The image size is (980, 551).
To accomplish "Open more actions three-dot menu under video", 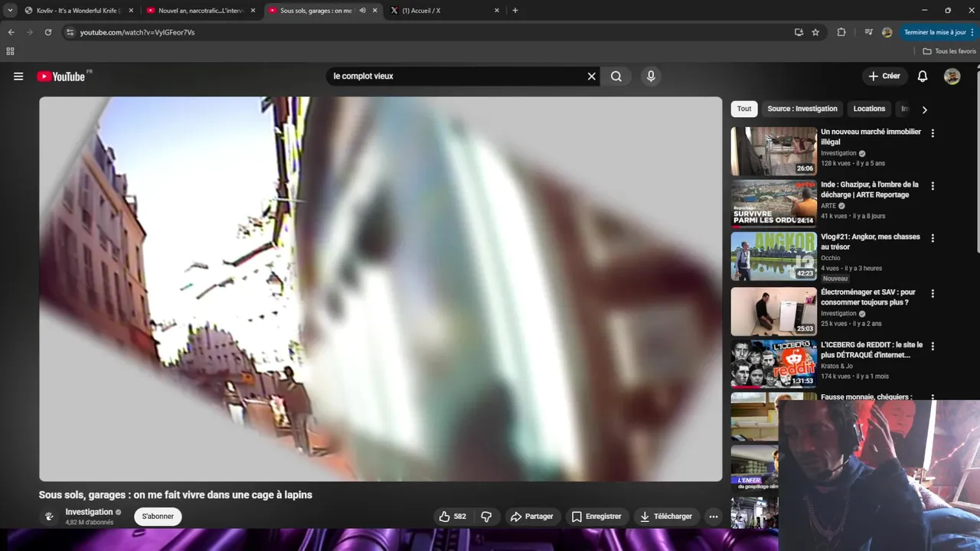I will (714, 517).
